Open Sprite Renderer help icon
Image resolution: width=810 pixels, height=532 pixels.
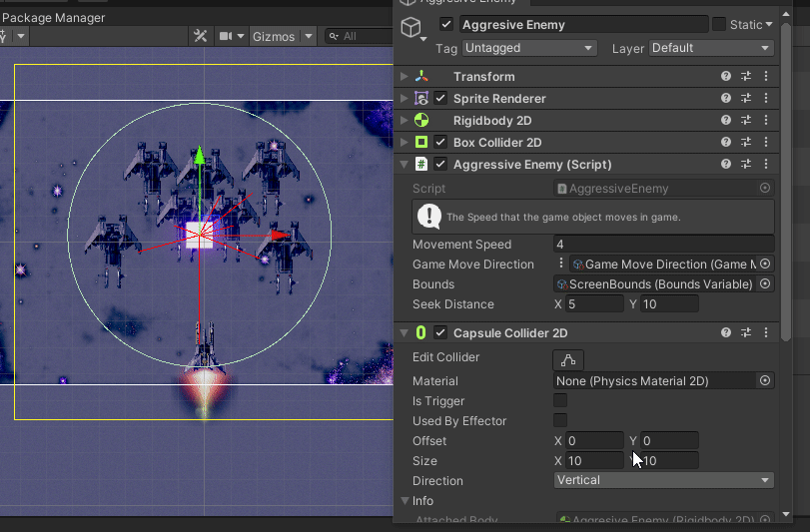point(726,98)
